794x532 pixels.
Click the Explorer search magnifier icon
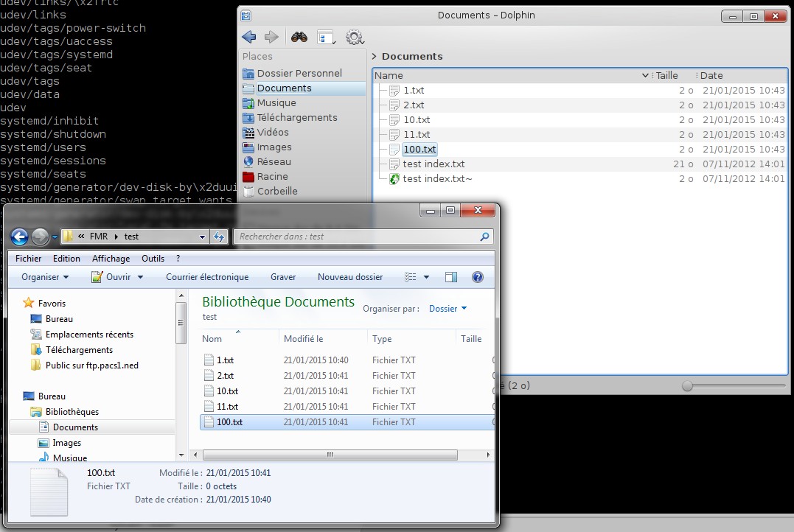click(484, 237)
